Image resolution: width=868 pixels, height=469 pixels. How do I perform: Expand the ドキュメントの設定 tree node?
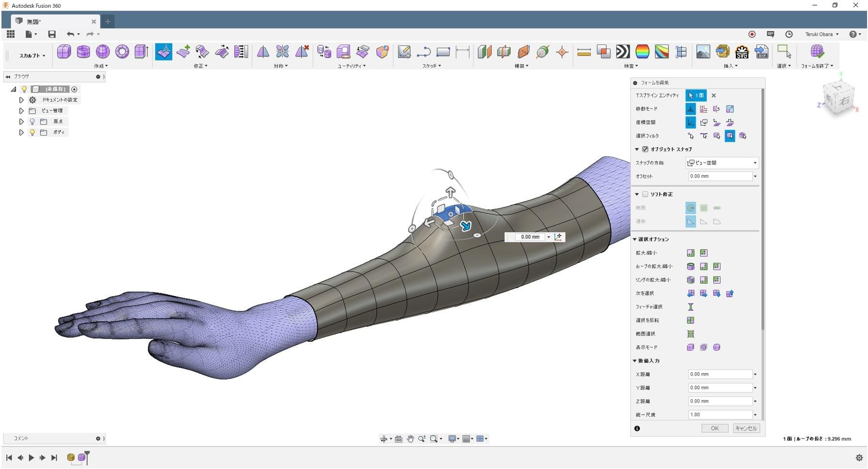pos(21,100)
